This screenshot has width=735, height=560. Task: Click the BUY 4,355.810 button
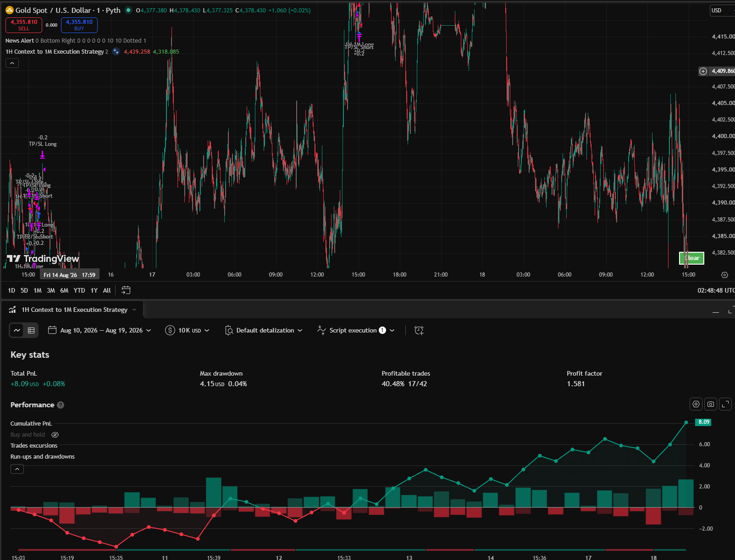(x=79, y=25)
